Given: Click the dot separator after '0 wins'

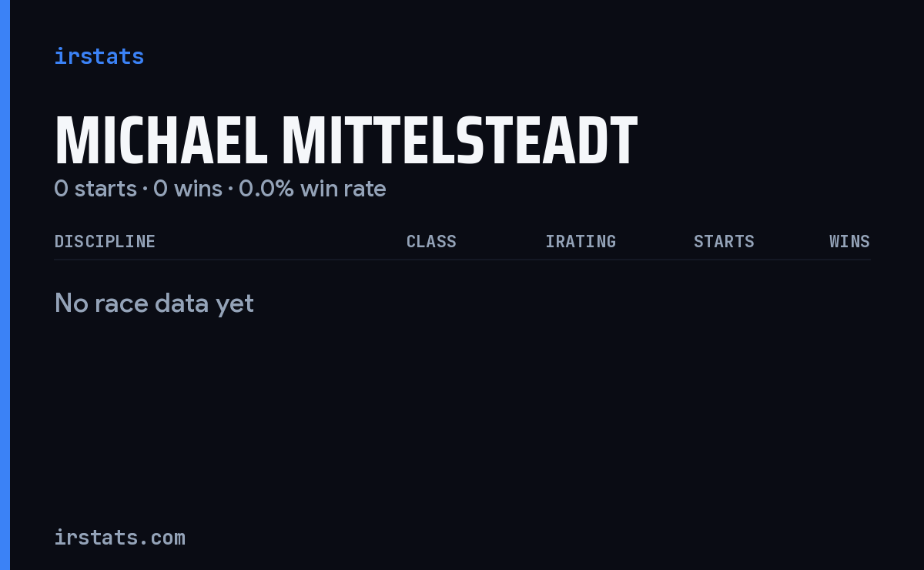Looking at the screenshot, I should click(230, 189).
